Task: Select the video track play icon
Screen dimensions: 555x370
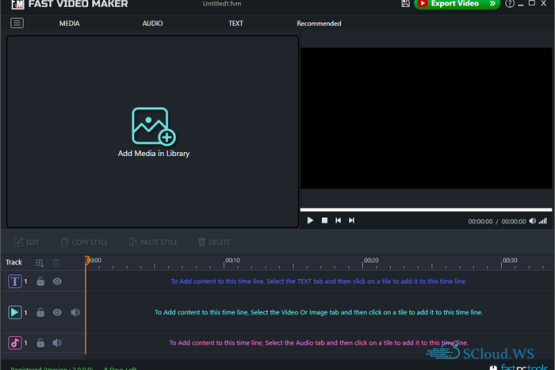Action: click(x=15, y=312)
